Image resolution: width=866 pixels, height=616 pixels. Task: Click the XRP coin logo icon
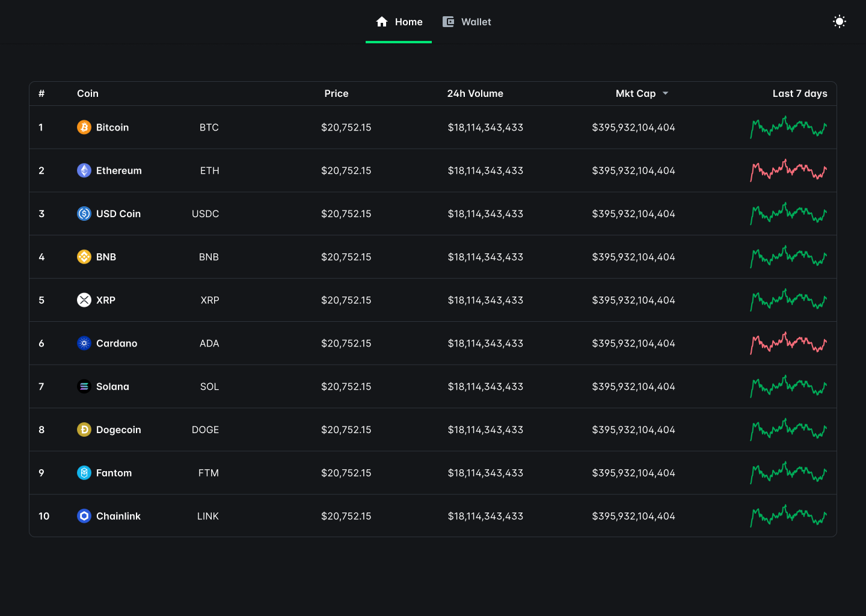coord(84,300)
